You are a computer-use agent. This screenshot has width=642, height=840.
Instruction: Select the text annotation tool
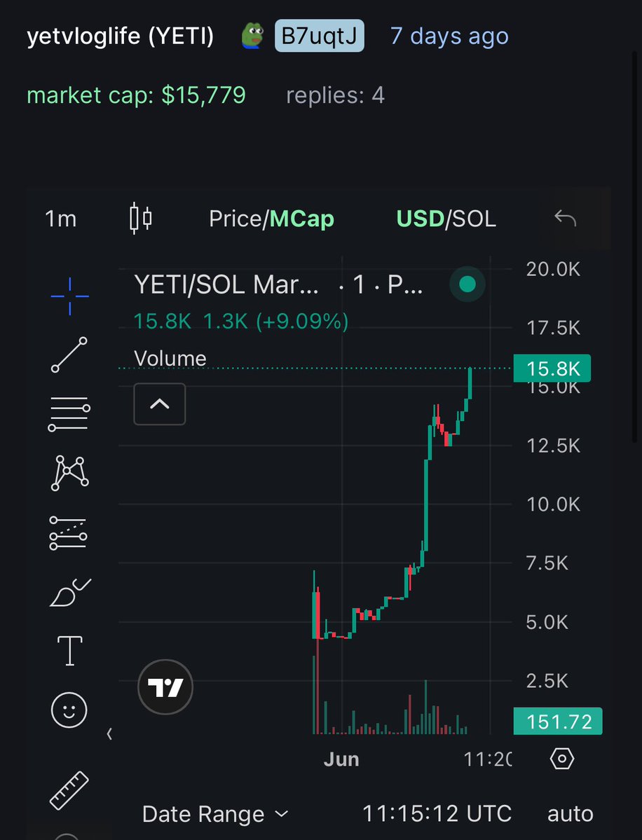[69, 651]
